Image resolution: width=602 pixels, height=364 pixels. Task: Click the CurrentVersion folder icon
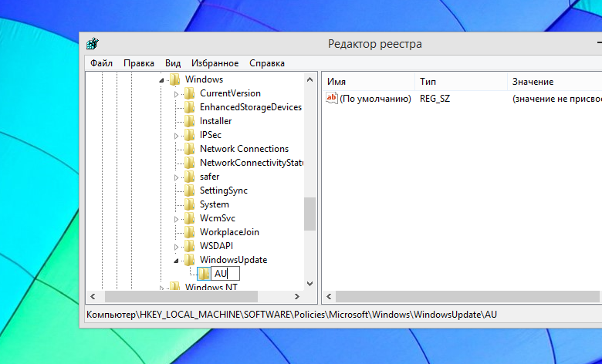(189, 93)
